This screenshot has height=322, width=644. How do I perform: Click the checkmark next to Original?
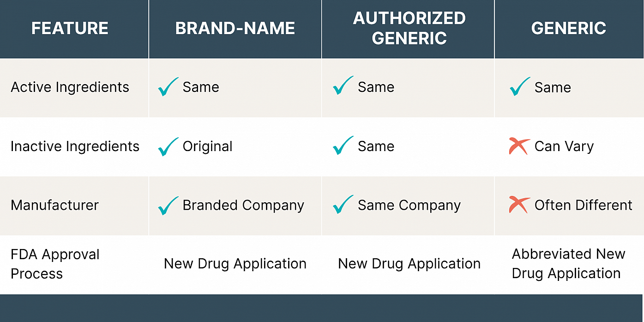coord(168,146)
